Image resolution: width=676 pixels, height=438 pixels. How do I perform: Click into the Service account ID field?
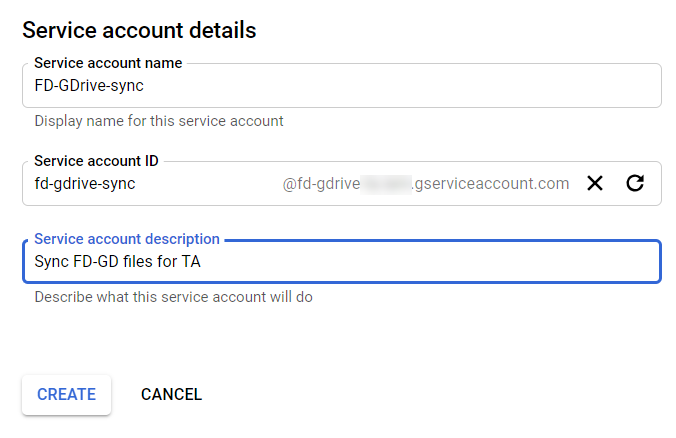(200, 184)
